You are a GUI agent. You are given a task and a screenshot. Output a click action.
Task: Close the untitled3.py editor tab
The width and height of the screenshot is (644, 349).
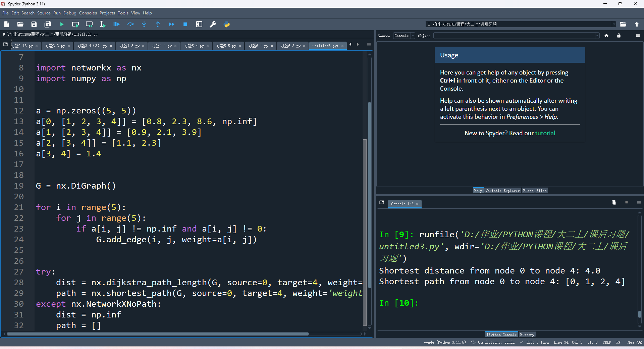pyautogui.click(x=342, y=46)
